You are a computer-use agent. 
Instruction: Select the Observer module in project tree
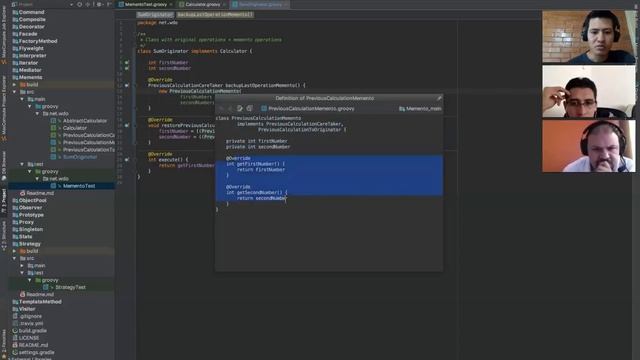[x=30, y=208]
